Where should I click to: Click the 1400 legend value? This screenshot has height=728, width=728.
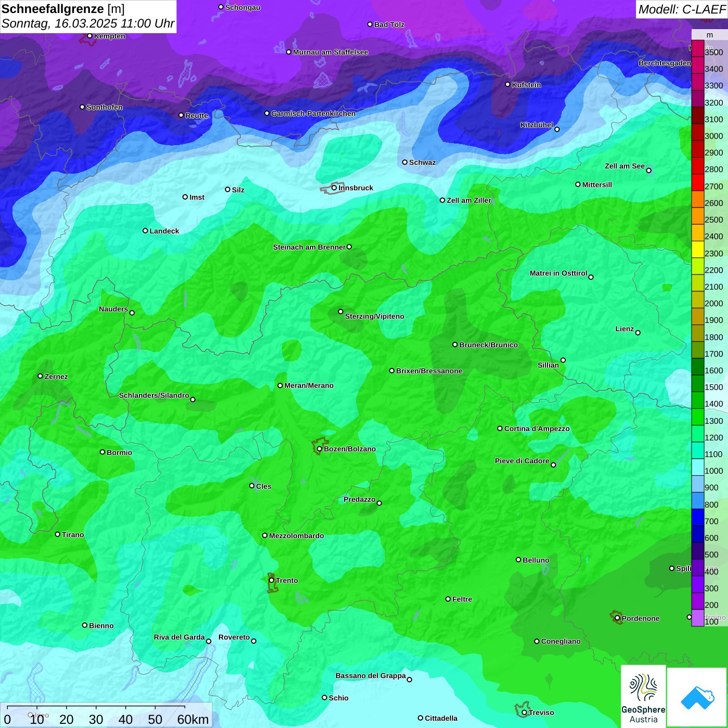tap(713, 404)
